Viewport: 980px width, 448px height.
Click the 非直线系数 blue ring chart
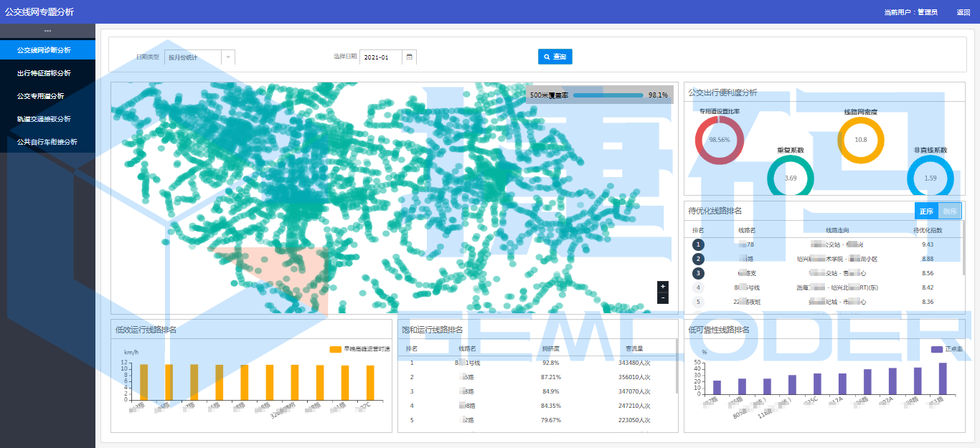click(x=930, y=177)
